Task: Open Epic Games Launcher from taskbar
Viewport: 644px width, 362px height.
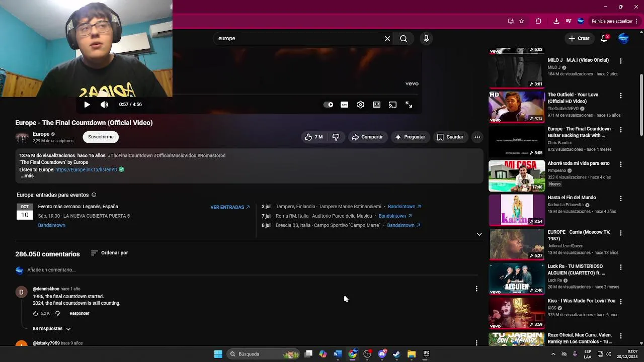Action: (x=426, y=354)
